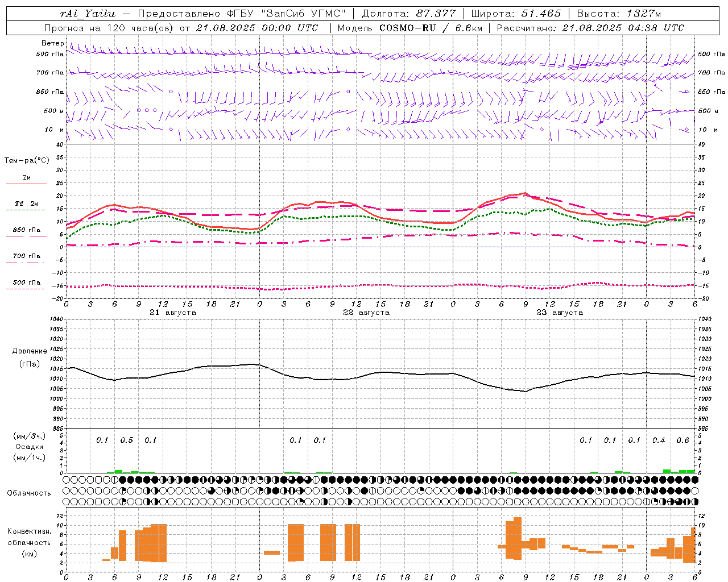
Task: Click the Широта: 51.465 value
Action: [x=516, y=14]
